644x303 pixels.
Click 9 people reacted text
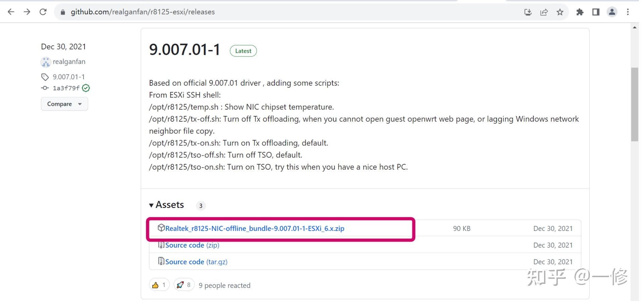[x=224, y=286]
